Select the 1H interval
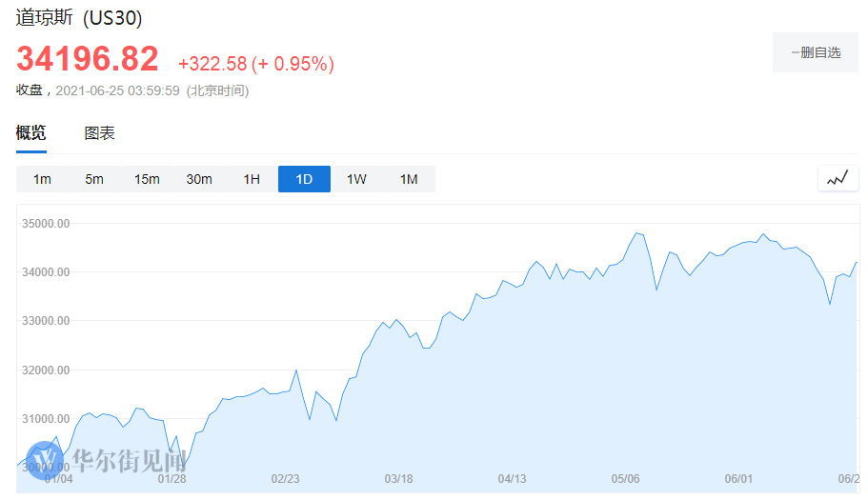868x500 pixels. pyautogui.click(x=252, y=179)
